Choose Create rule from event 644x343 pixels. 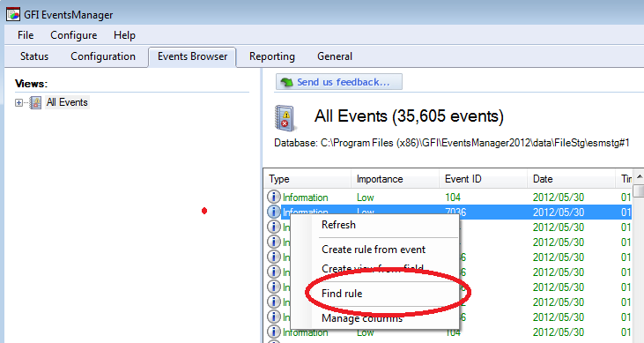374,250
